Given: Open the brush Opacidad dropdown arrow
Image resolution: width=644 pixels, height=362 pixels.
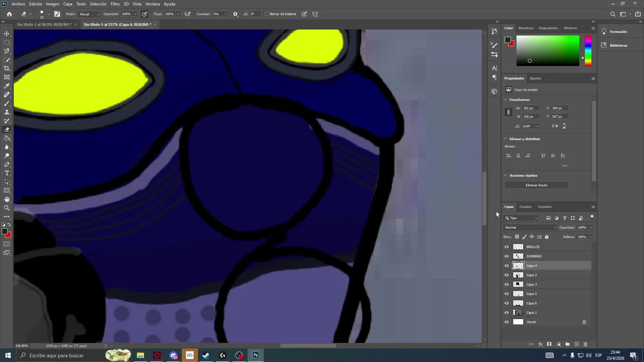Looking at the screenshot, I should pos(136,14).
